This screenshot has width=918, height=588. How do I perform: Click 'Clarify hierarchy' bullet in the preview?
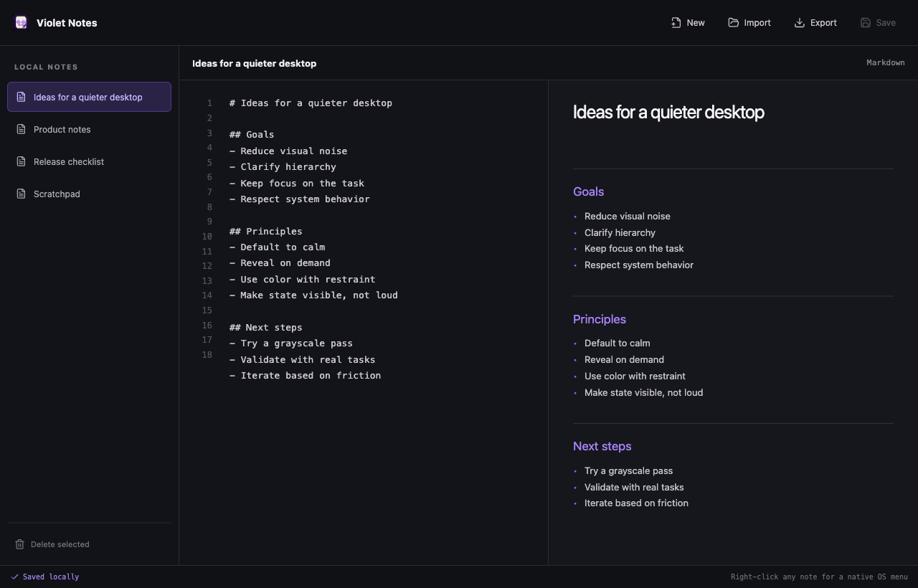click(620, 232)
